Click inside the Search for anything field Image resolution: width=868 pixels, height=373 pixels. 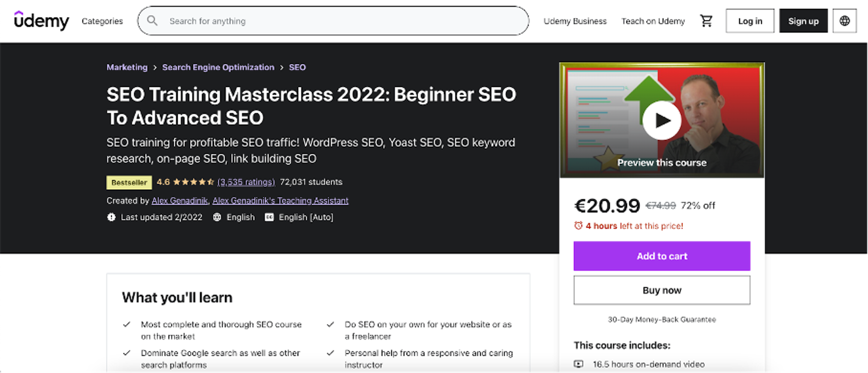[303, 21]
